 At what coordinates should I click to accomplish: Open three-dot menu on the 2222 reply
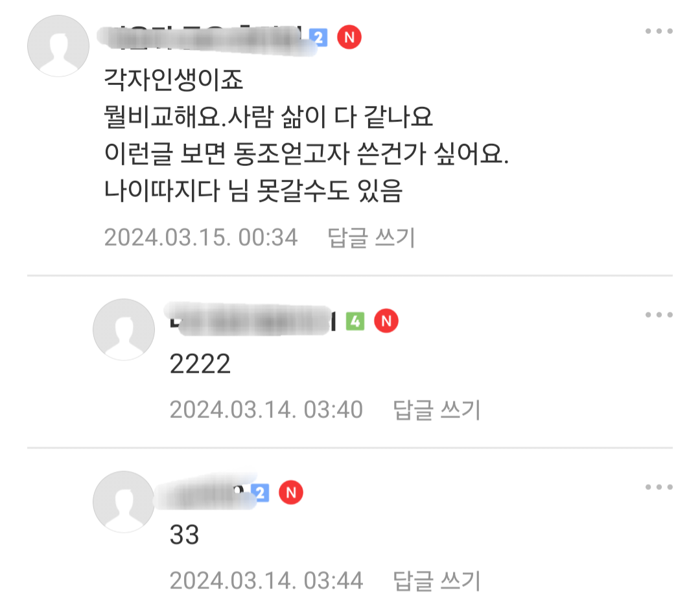[659, 315]
